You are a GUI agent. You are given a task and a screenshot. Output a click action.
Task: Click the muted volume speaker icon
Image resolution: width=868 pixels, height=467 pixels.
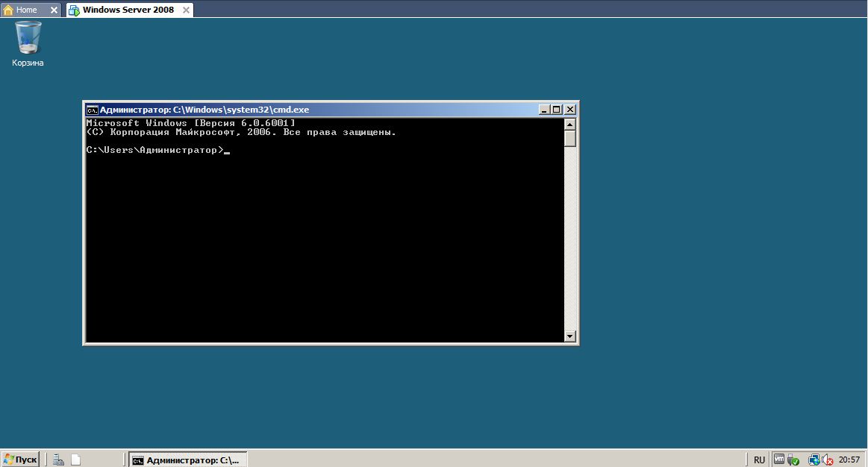click(828, 460)
